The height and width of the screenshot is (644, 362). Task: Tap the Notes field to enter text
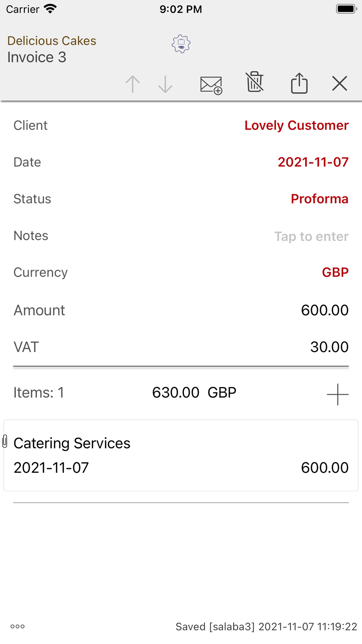click(x=311, y=236)
